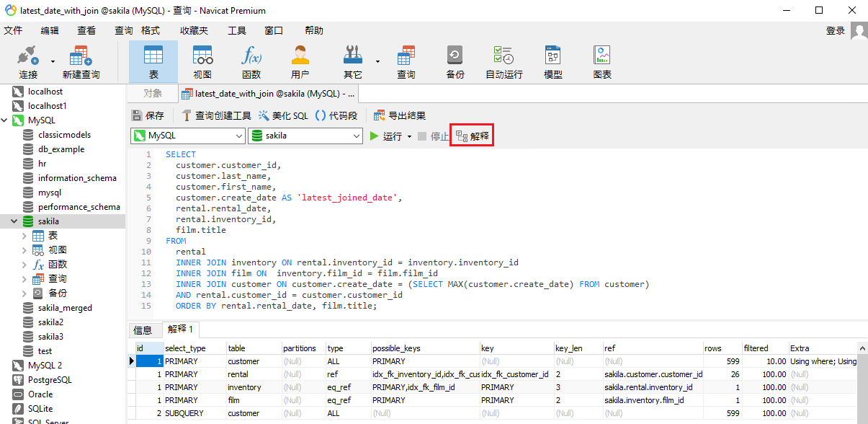Click sakila.inventory.film_id ref cell
The image size is (868, 424).
click(x=653, y=400)
